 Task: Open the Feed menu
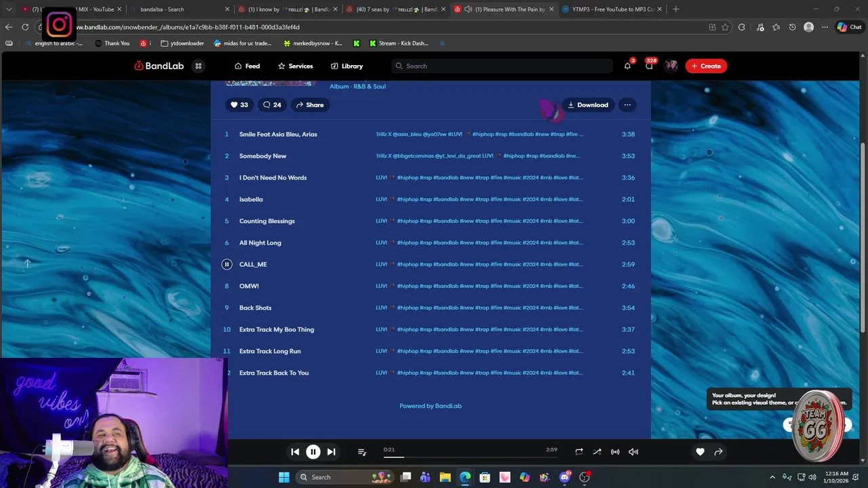tap(247, 66)
